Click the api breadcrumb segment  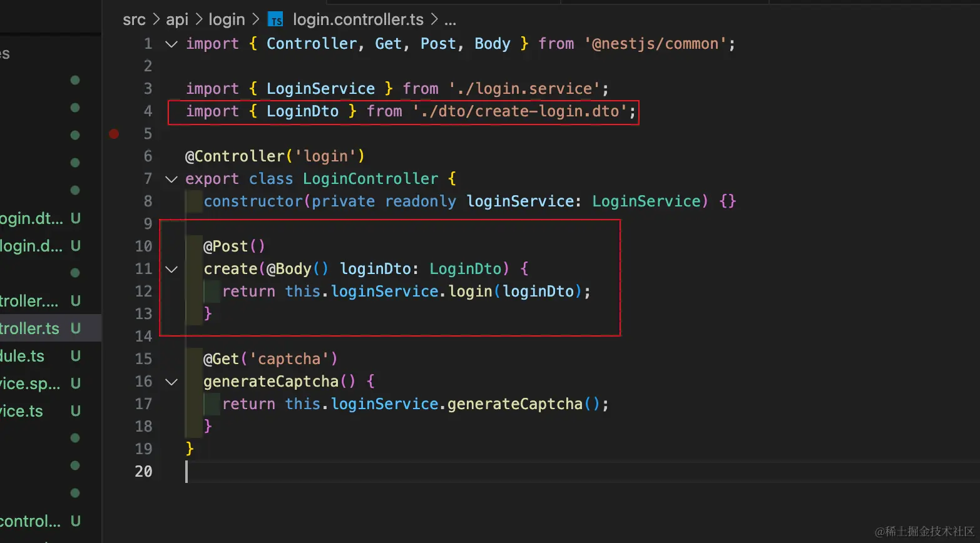tap(177, 20)
